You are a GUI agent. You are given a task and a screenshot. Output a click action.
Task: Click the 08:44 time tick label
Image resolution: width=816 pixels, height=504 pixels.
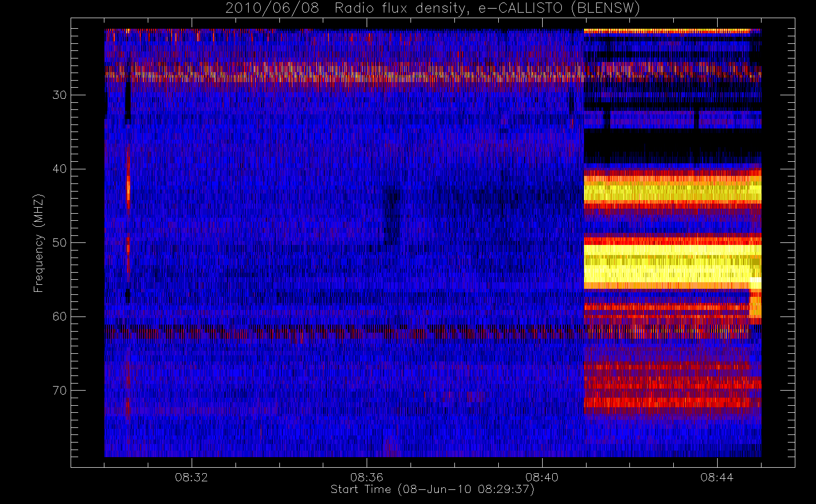pyautogui.click(x=717, y=477)
